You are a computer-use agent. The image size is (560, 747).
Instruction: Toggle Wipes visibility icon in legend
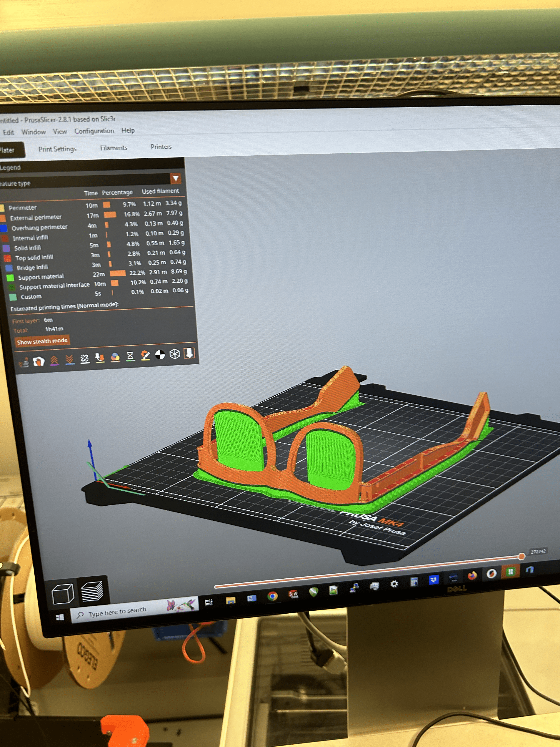pos(39,361)
